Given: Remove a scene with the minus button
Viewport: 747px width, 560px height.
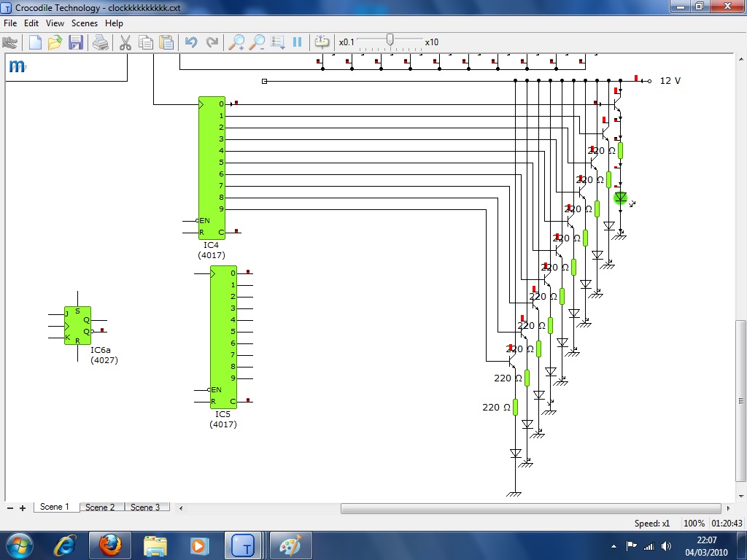Looking at the screenshot, I should [10, 508].
